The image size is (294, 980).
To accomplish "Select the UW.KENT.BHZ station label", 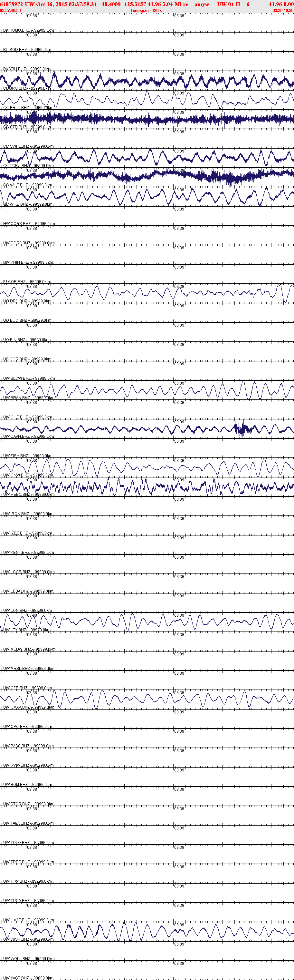I will tap(28, 553).
